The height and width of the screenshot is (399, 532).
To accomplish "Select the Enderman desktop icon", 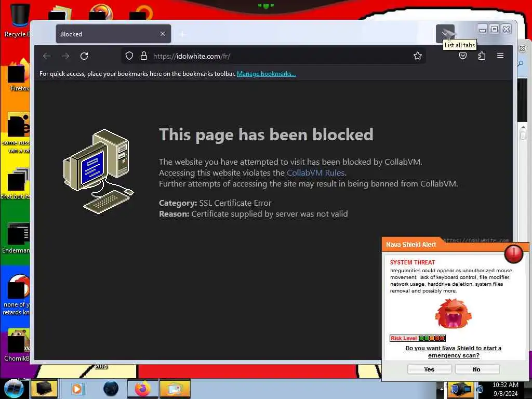I will (16, 238).
